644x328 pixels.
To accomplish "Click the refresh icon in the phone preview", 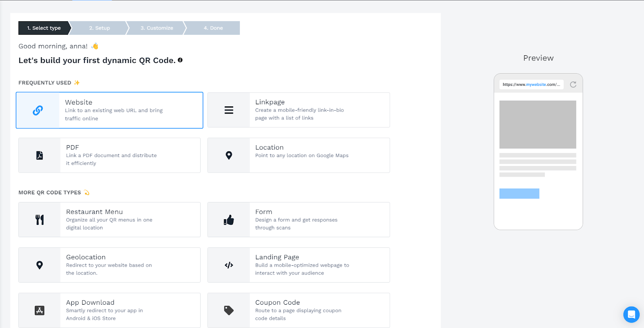I will (x=573, y=84).
